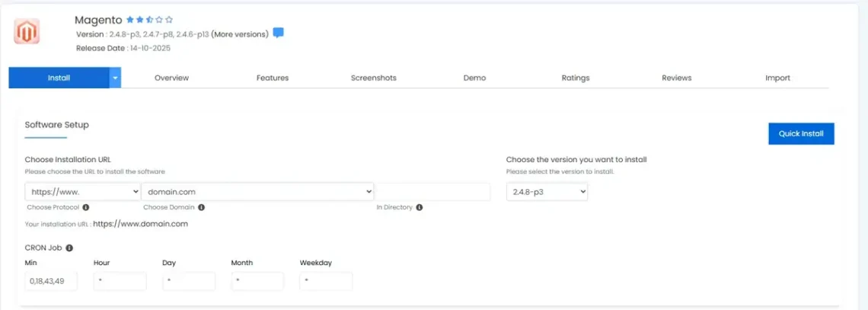Click the installation URL https://www.domain.com text
This screenshot has width=868, height=310.
141,224
